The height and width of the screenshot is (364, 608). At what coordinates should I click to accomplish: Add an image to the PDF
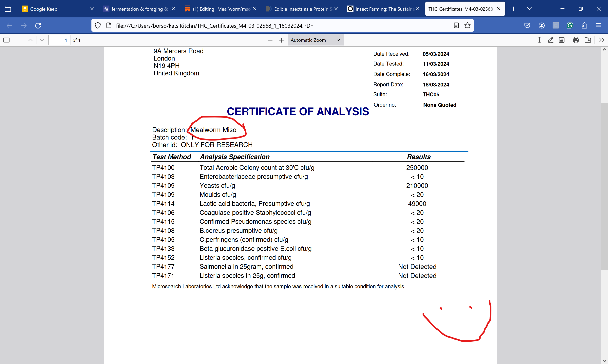coord(562,40)
